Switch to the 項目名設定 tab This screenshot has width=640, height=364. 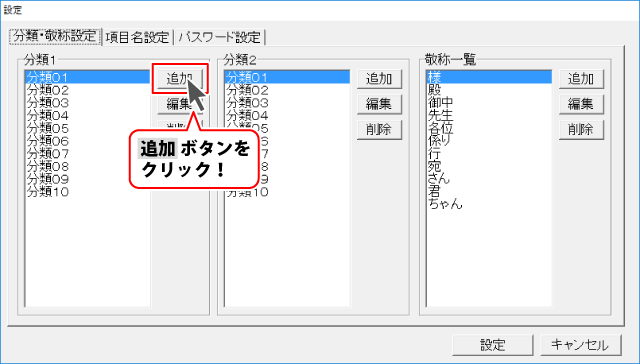(137, 37)
